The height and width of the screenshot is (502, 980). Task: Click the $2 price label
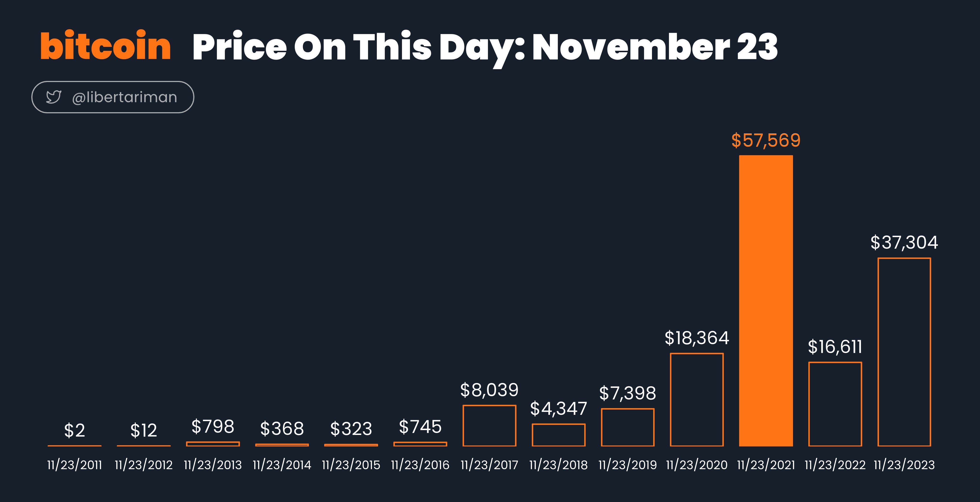pos(74,430)
